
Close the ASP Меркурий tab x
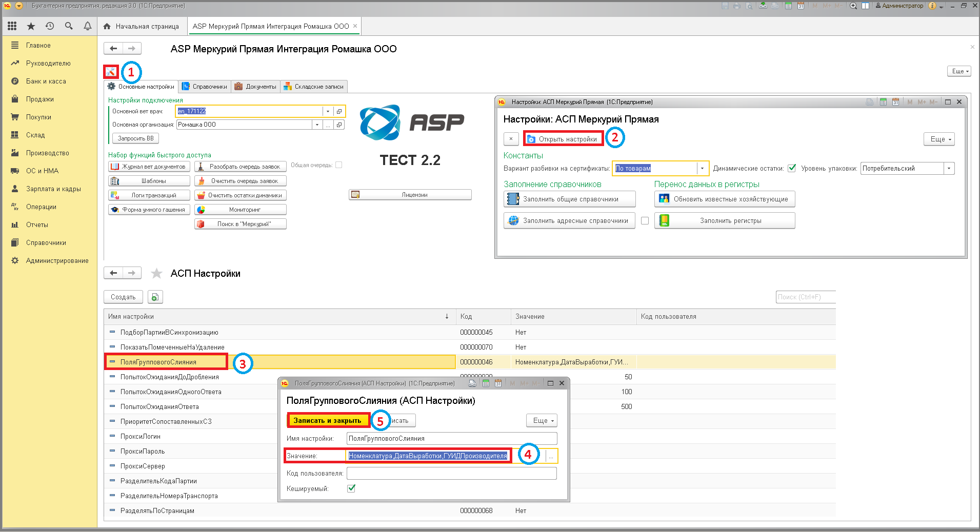click(355, 26)
